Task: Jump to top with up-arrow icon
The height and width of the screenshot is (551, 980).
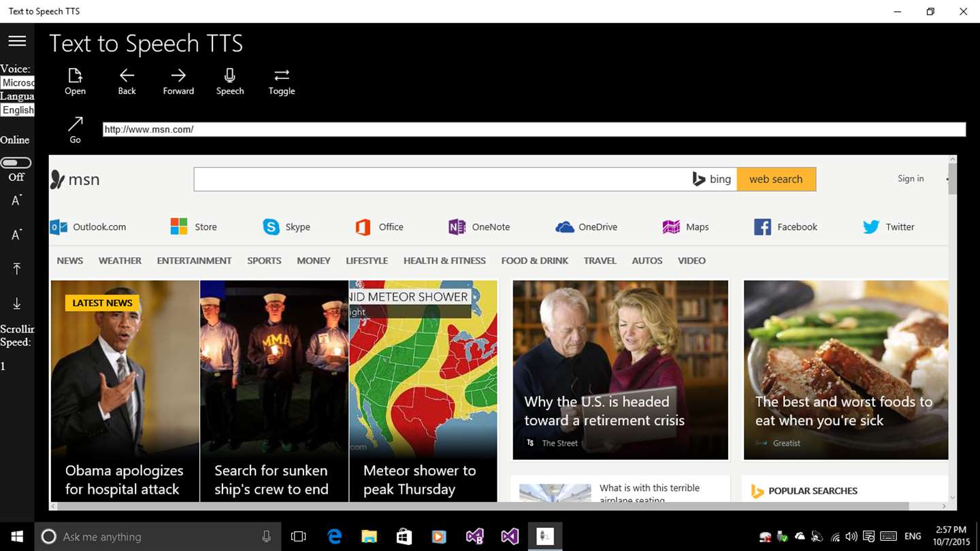Action: [x=17, y=269]
